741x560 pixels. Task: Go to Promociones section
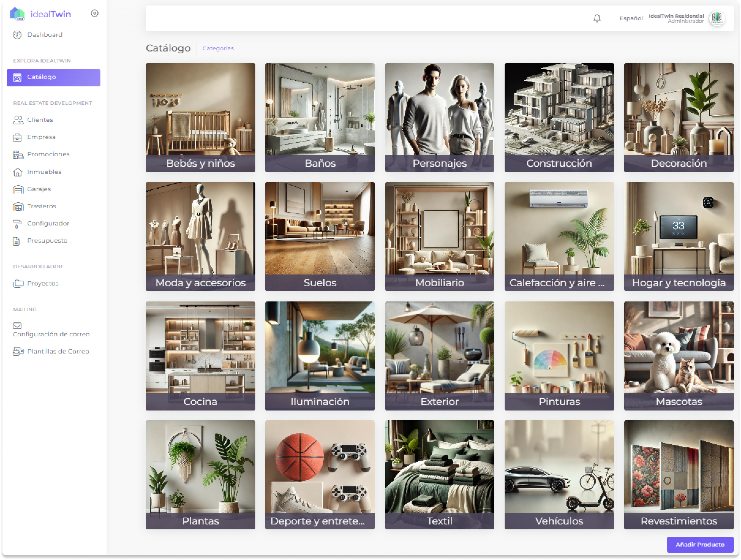coord(48,154)
